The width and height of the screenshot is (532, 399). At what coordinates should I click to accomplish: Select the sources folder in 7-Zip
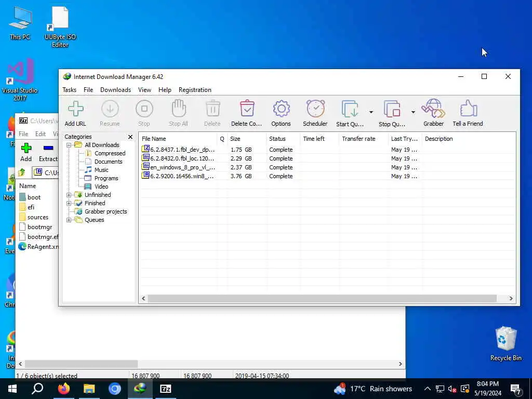37,217
